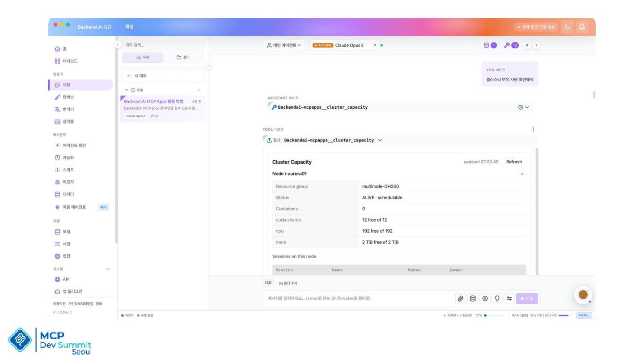This screenshot has height=363, width=644.
Task: Open 자율 에이전트 beta page
Action: pyautogui.click(x=80, y=207)
